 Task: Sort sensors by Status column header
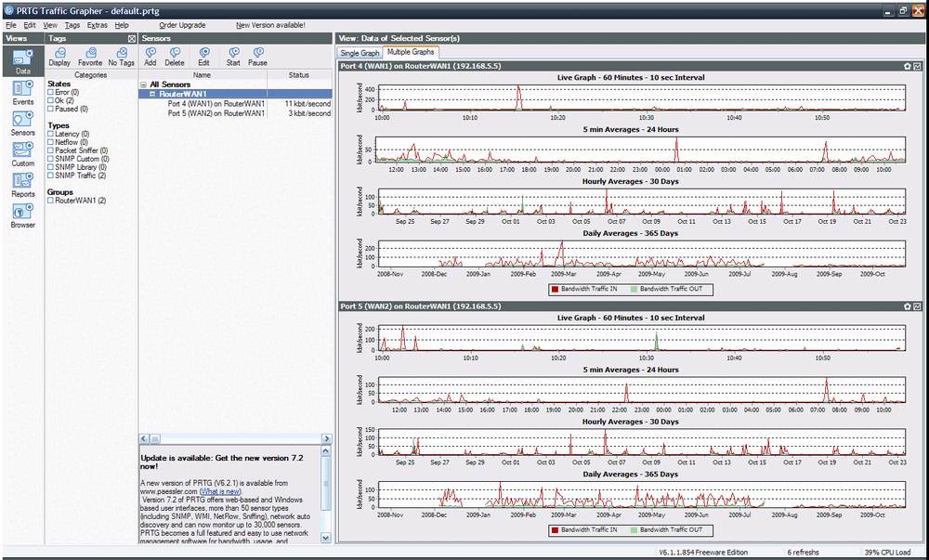coord(299,75)
